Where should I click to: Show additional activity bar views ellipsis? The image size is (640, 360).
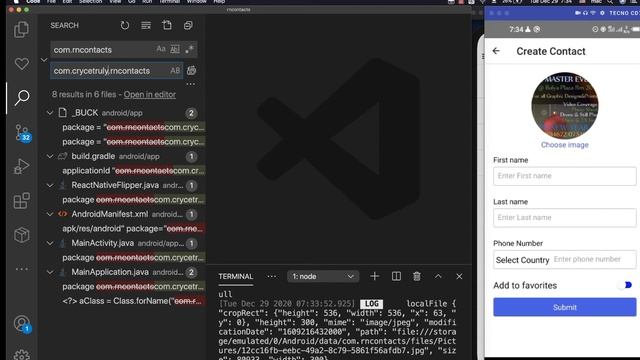tap(22, 269)
